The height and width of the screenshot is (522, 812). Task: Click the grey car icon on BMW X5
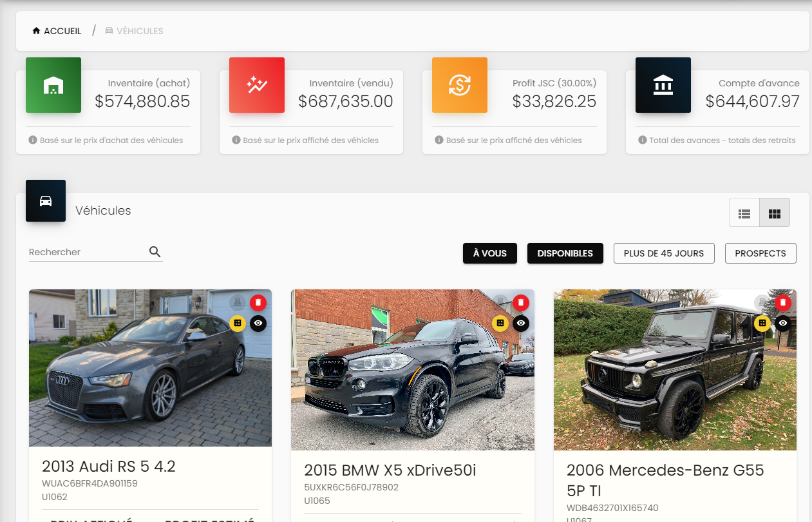click(x=500, y=302)
